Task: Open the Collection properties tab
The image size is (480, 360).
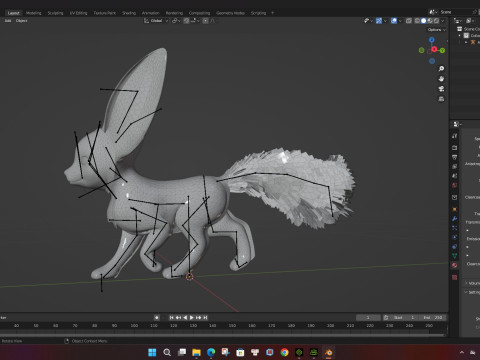Action: click(x=455, y=197)
